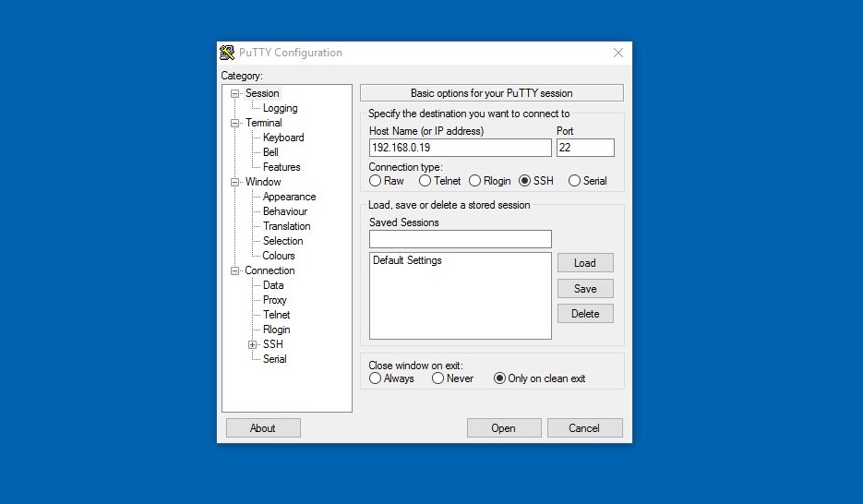Open the Session category
863x504 pixels.
click(262, 93)
